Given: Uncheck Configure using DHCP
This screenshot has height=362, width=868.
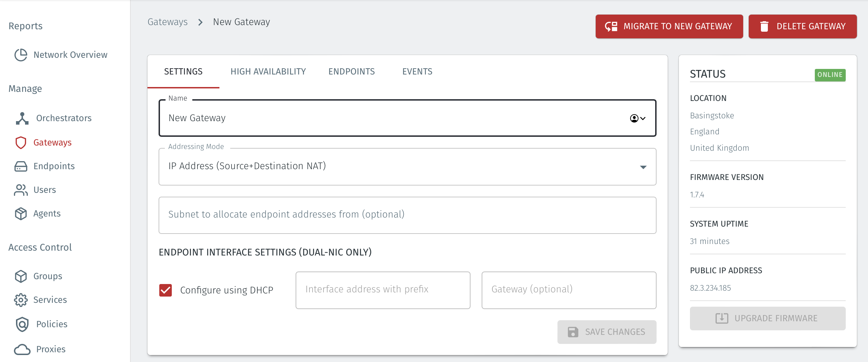Looking at the screenshot, I should (x=166, y=290).
